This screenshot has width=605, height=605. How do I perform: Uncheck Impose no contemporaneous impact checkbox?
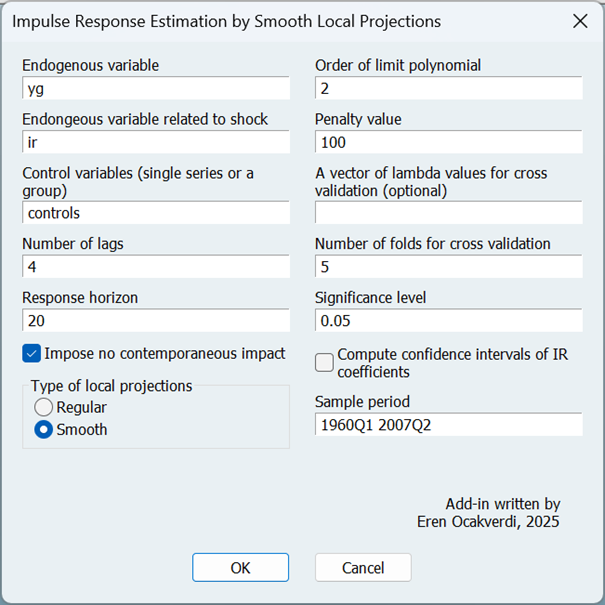(31, 353)
